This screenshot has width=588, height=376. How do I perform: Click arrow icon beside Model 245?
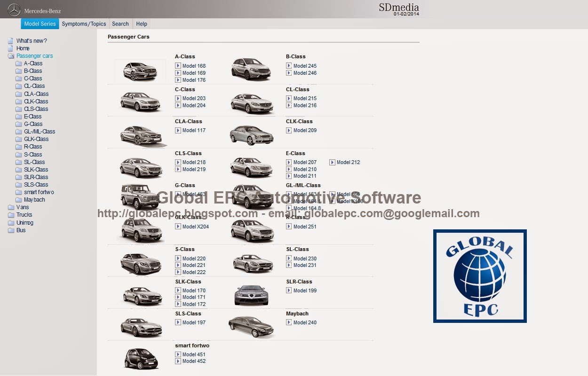(289, 66)
